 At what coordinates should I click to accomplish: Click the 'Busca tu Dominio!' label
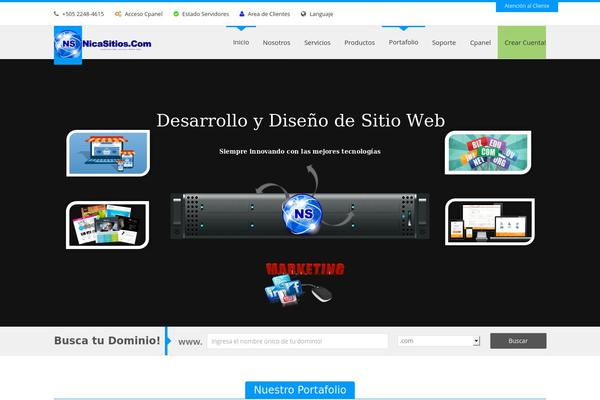107,340
